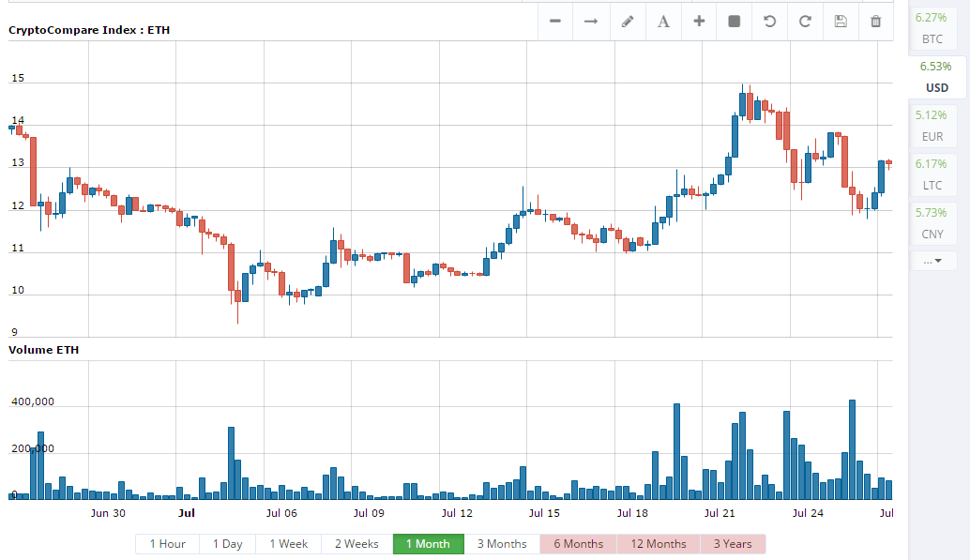Select the horizontal line drawing tool

555,21
